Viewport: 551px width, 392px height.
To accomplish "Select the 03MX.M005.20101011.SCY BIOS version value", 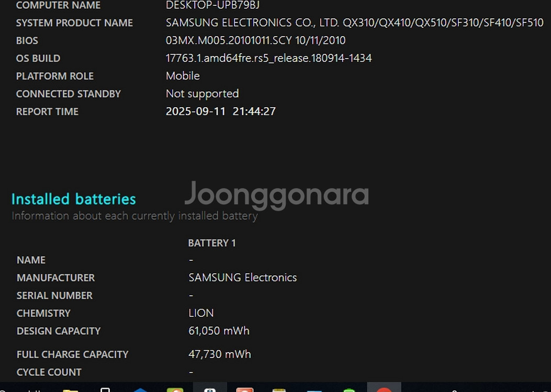I will [255, 40].
